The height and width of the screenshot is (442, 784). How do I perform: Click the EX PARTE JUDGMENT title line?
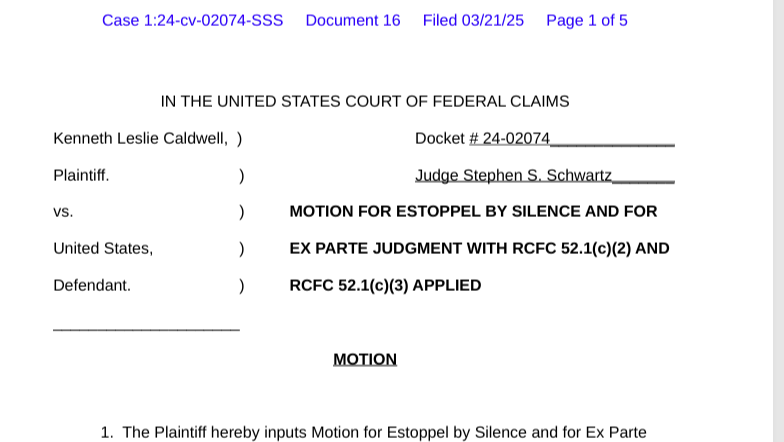(x=479, y=248)
